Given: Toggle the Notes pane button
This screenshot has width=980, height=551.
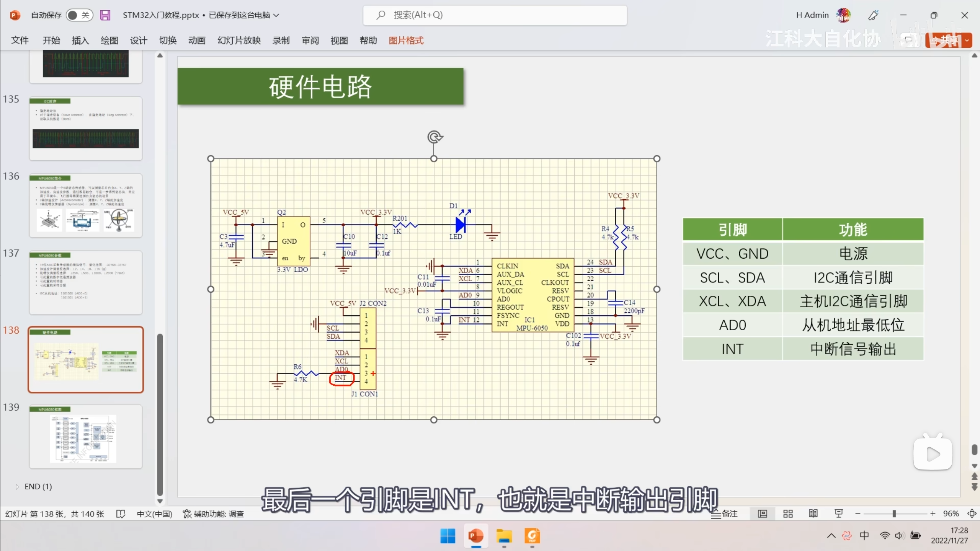Looking at the screenshot, I should click(724, 514).
